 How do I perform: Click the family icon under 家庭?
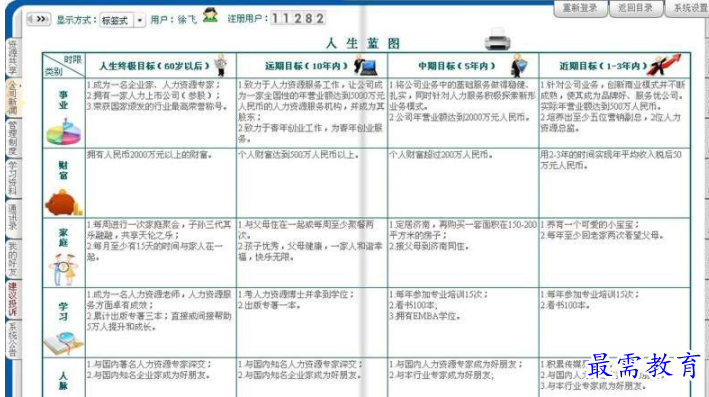[64, 269]
